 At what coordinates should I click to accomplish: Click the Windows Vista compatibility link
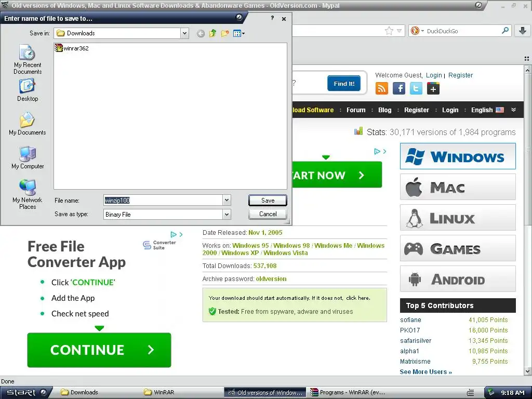[x=286, y=253]
